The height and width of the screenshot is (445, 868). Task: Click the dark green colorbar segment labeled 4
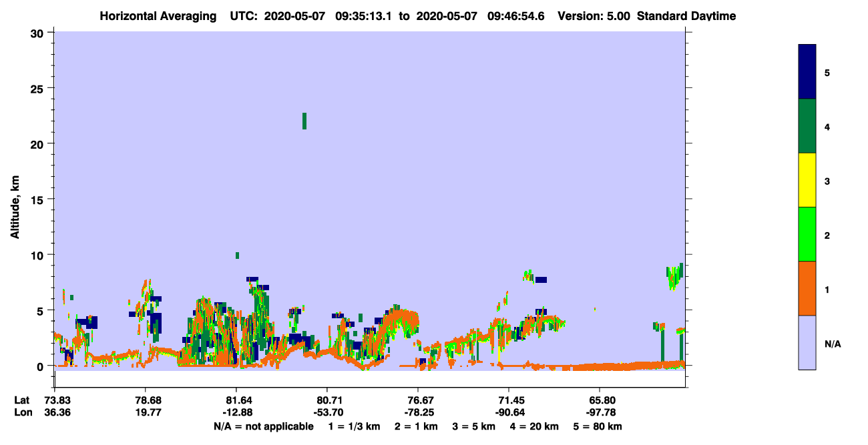[x=807, y=126]
